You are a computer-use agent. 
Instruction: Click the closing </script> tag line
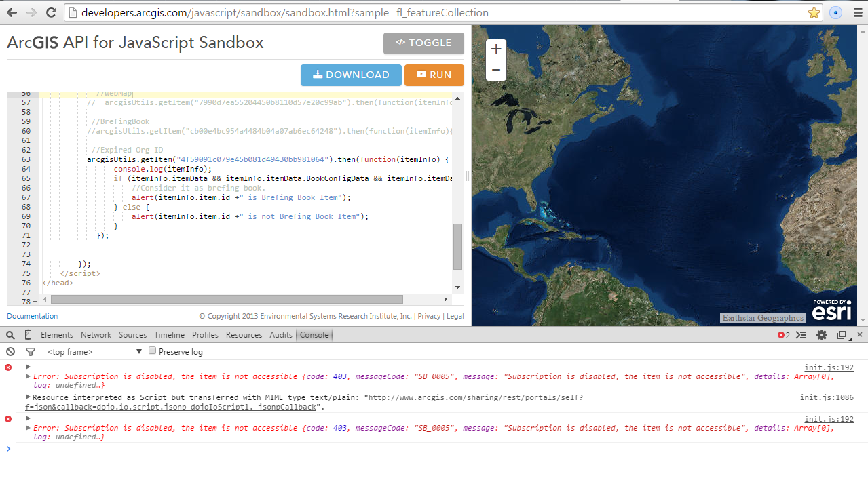coord(80,273)
